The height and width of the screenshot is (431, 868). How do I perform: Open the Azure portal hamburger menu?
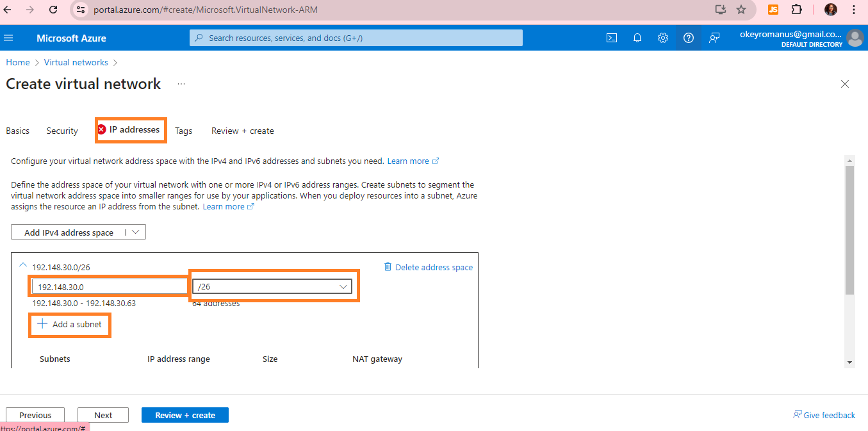point(8,38)
